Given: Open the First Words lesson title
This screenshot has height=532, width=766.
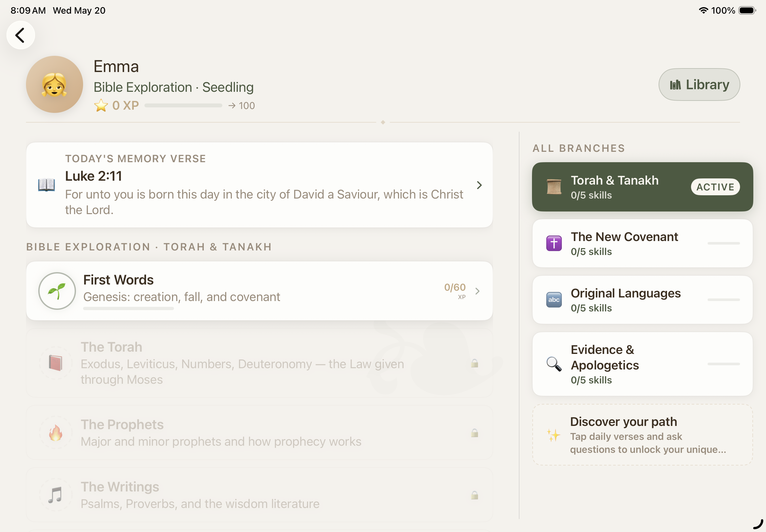Looking at the screenshot, I should point(118,280).
